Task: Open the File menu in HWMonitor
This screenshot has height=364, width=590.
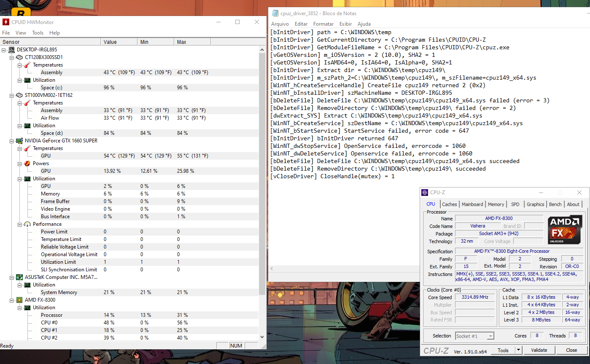Action: (6, 33)
